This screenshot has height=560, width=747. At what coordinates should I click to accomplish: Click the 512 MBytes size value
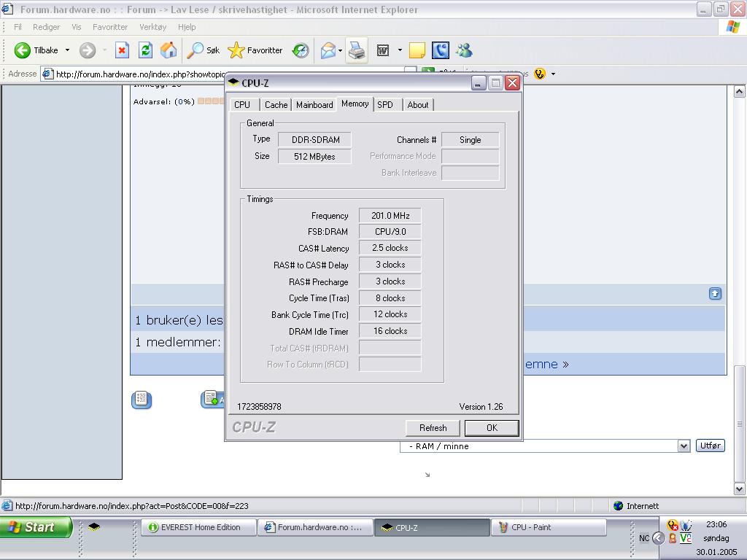(x=314, y=156)
